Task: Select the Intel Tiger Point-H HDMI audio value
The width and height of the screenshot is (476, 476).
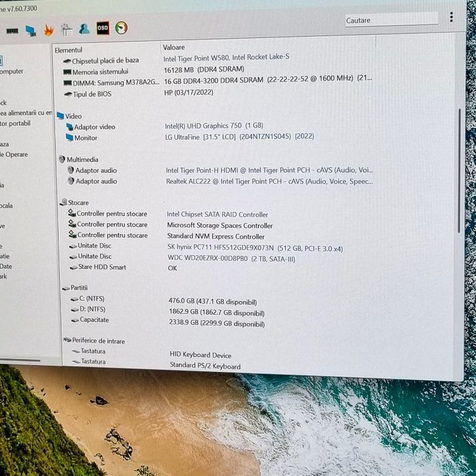Action: (269, 170)
